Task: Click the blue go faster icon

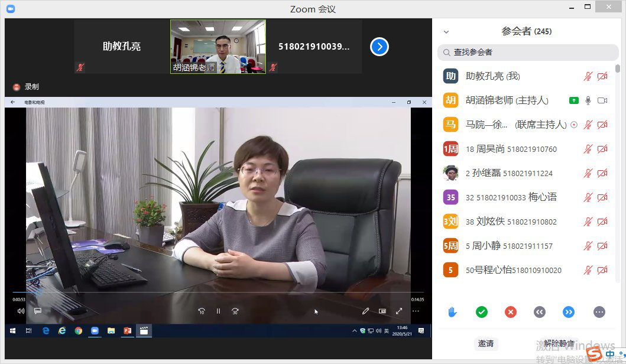Action: coord(569,312)
